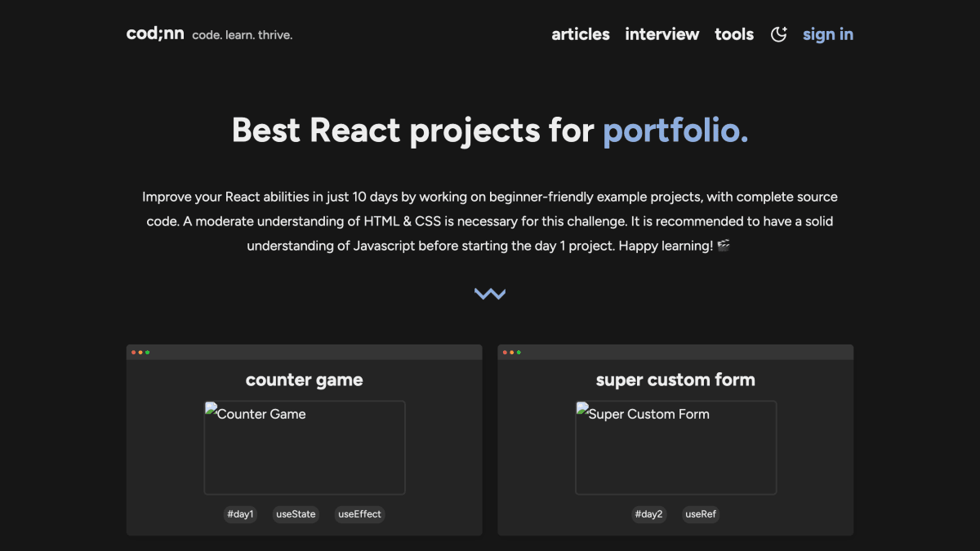
Task: Click the Super Custom Form image thumbnail
Action: click(x=675, y=447)
